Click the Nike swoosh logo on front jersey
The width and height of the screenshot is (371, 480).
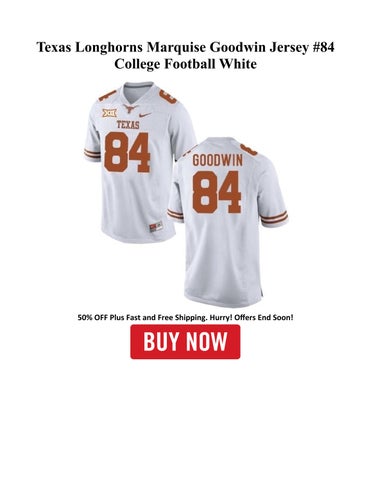tap(145, 115)
